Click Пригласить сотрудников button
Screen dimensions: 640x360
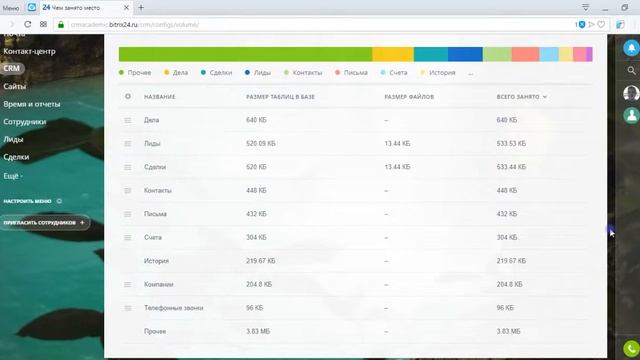point(44,222)
